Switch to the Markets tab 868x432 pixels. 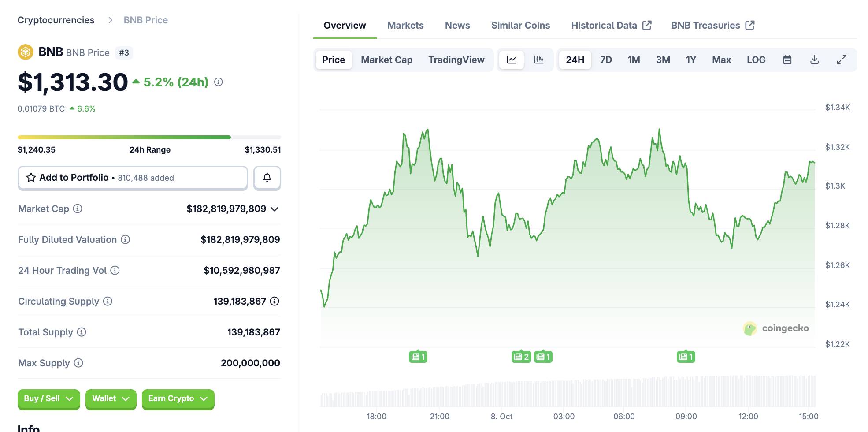(405, 26)
